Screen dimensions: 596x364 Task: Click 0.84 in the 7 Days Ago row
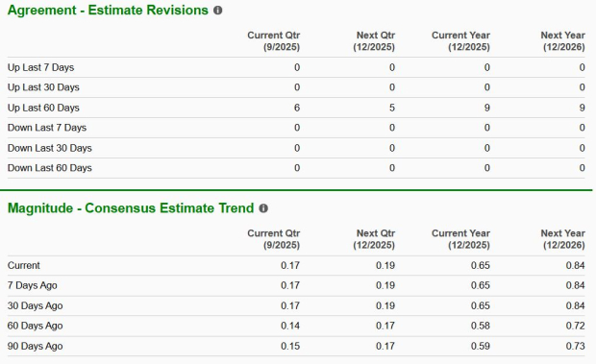(575, 285)
